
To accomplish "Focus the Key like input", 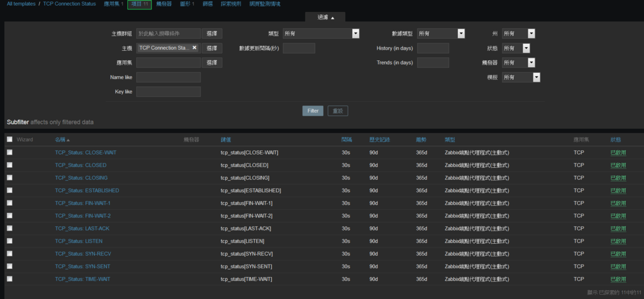I will click(169, 92).
